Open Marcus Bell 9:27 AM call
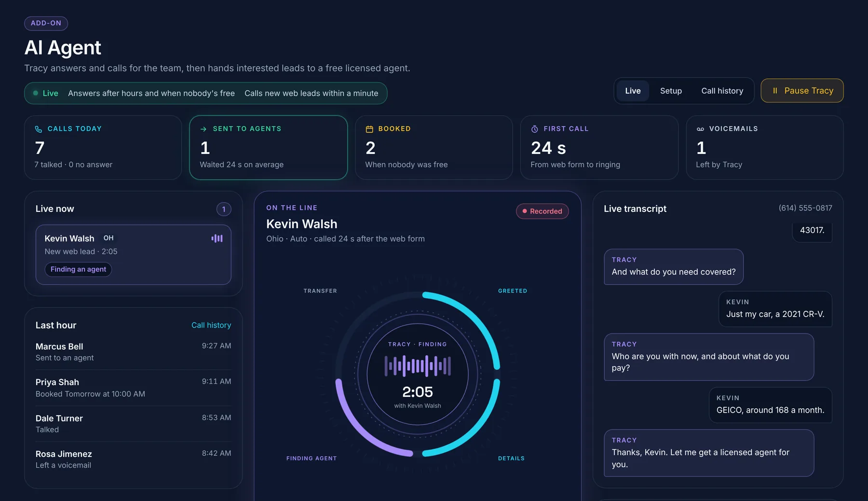 pyautogui.click(x=133, y=352)
